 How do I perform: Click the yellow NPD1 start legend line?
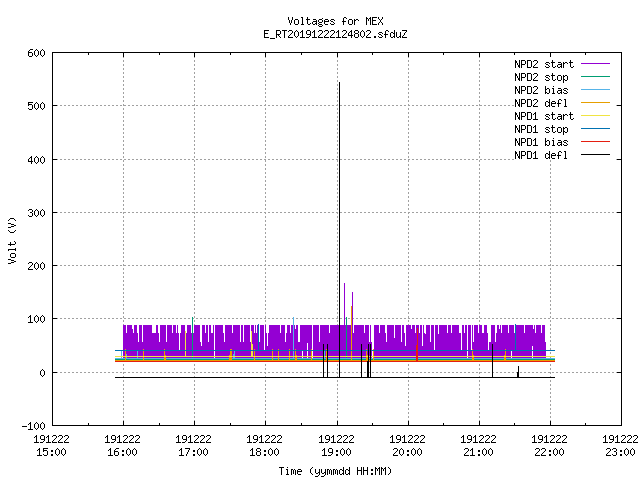click(x=595, y=116)
